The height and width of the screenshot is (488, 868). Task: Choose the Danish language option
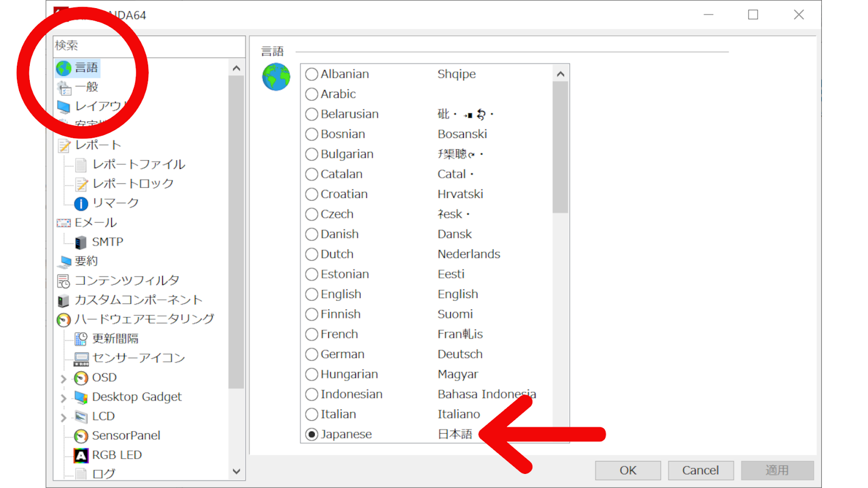311,235
